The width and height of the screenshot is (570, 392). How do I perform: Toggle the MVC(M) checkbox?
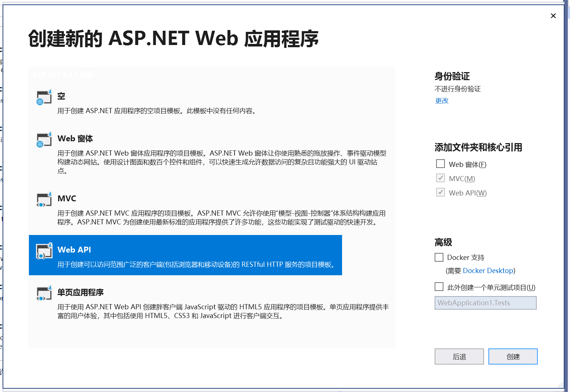[x=440, y=178]
